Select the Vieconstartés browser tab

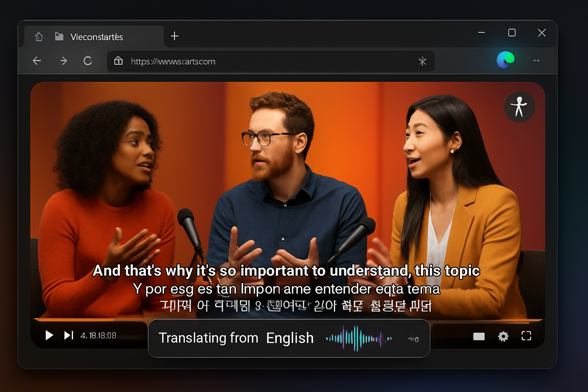[97, 36]
